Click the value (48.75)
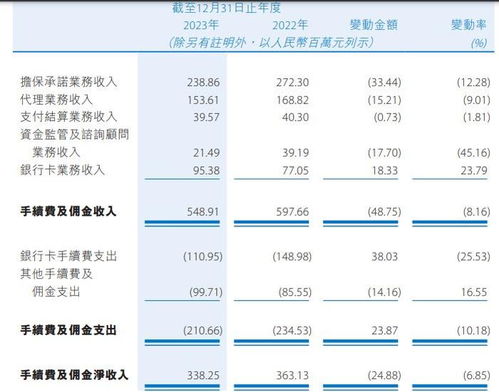The width and height of the screenshot is (499, 392). (x=384, y=212)
